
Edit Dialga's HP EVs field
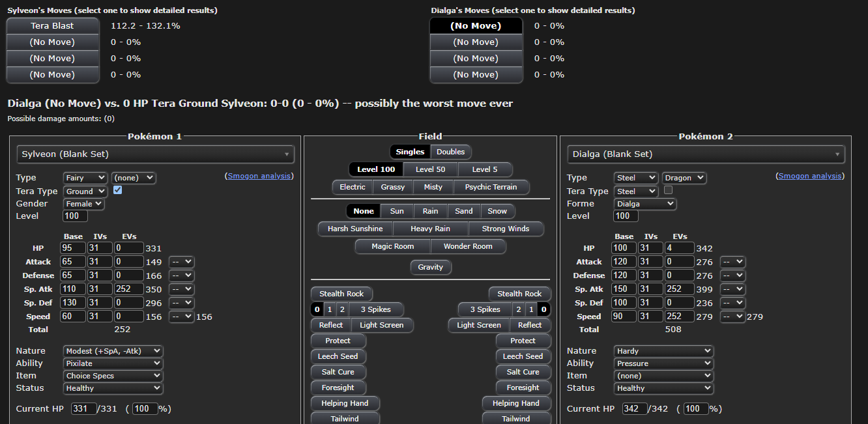click(680, 248)
